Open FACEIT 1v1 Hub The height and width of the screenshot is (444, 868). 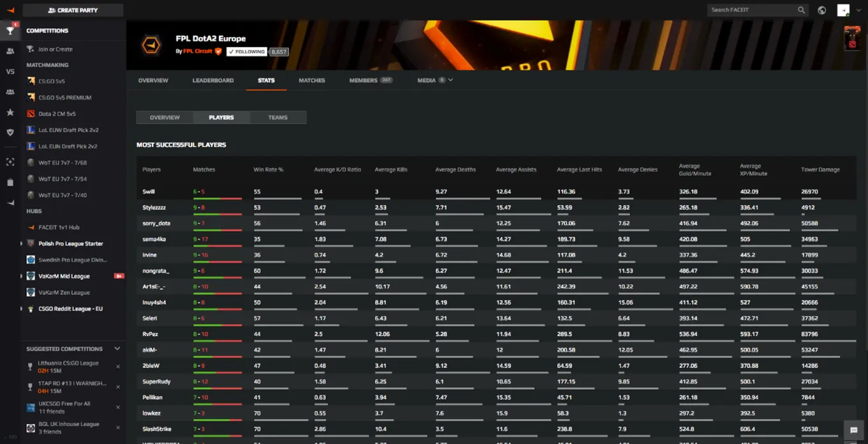coord(59,227)
